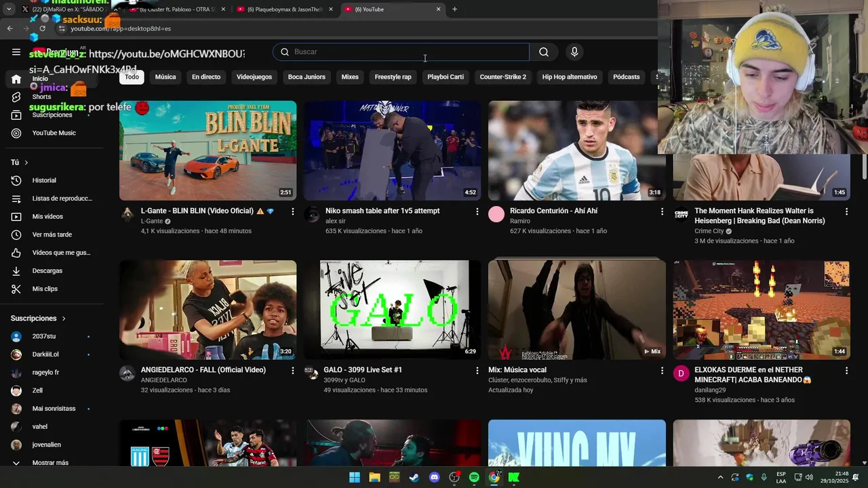Select the Counter-Strike 2 filter chip

tap(503, 77)
